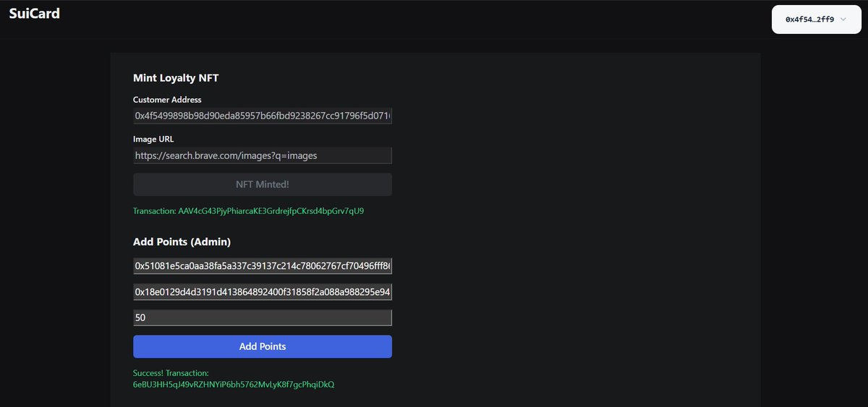
Task: Focus the points amount field showing 50
Action: [263, 317]
